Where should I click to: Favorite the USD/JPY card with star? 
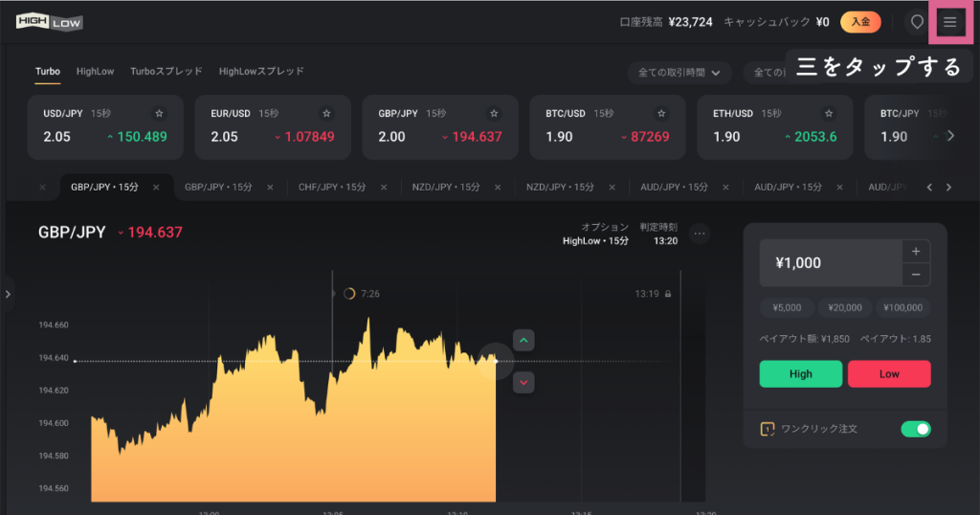pyautogui.click(x=160, y=113)
